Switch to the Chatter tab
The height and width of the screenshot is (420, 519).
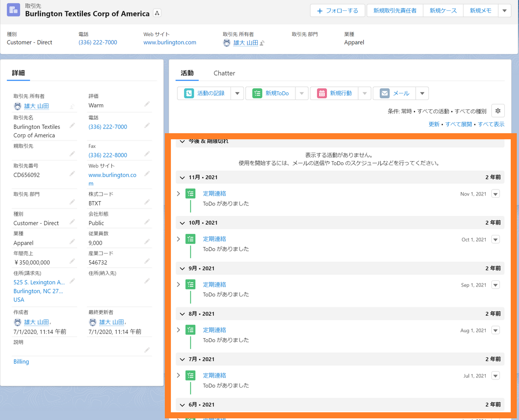click(224, 73)
